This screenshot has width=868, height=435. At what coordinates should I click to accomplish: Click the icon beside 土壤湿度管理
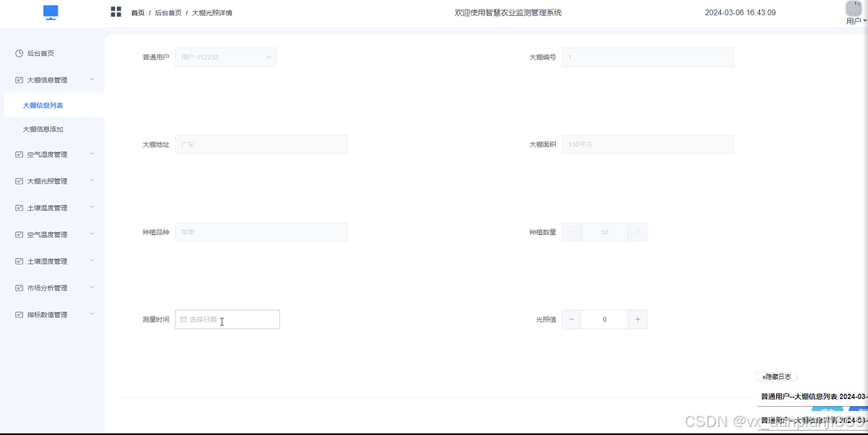click(x=19, y=261)
